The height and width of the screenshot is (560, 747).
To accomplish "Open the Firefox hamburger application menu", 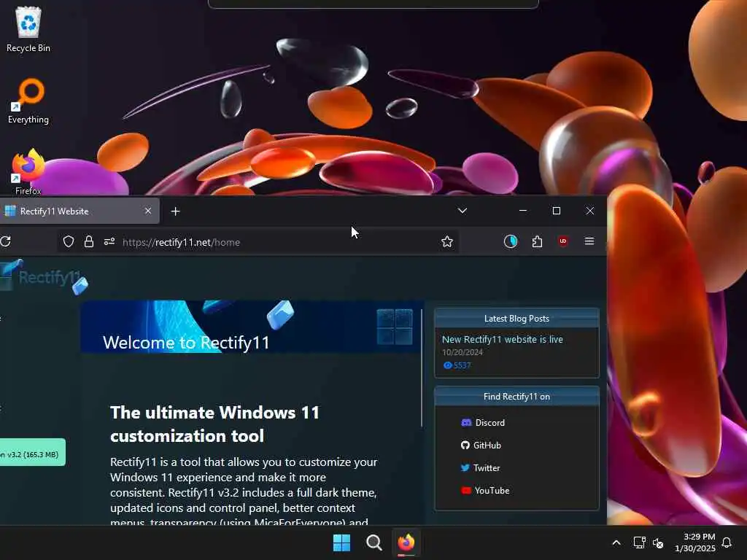I will point(589,241).
